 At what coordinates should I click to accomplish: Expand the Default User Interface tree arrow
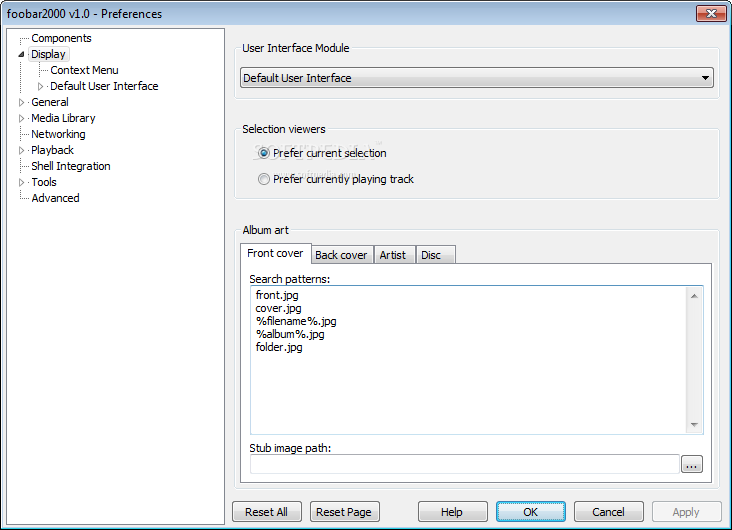coord(41,86)
